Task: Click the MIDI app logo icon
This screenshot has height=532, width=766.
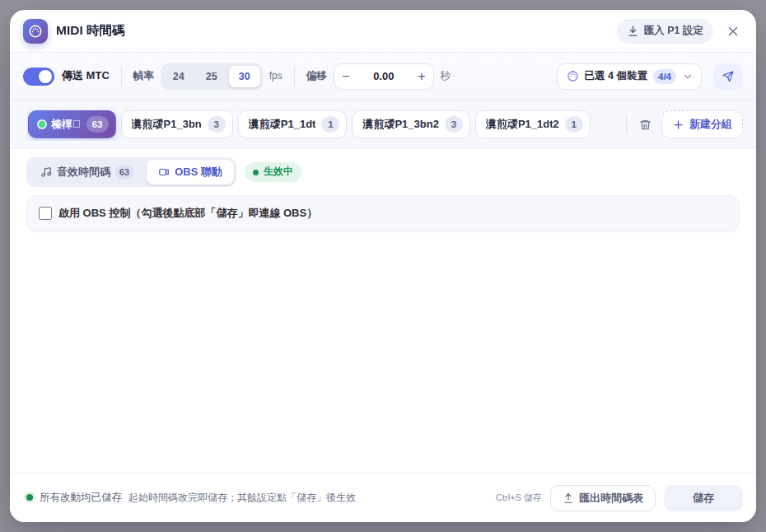Action: pos(35,31)
